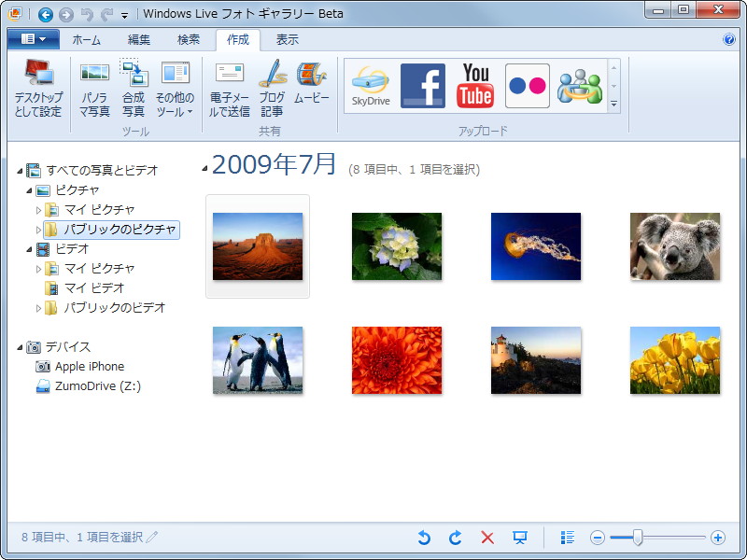Start slideshow from status bar
The height and width of the screenshot is (560, 747).
click(520, 538)
